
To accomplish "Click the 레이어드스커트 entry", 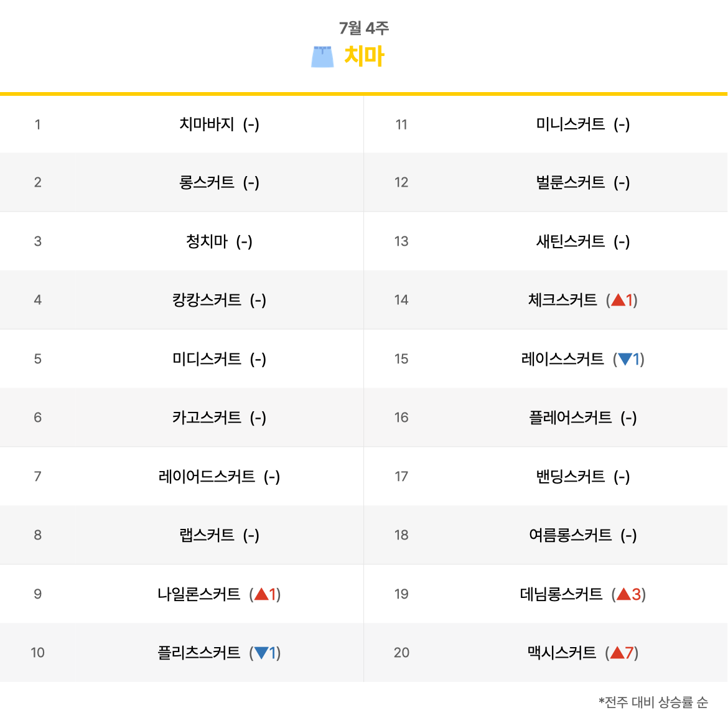I will pyautogui.click(x=207, y=477).
